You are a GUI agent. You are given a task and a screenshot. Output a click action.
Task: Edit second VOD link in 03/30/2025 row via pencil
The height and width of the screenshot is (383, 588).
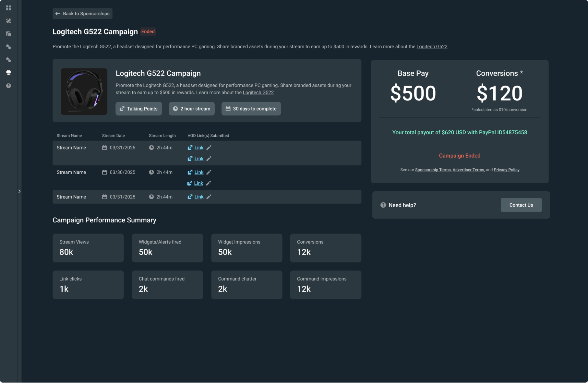coord(209,183)
